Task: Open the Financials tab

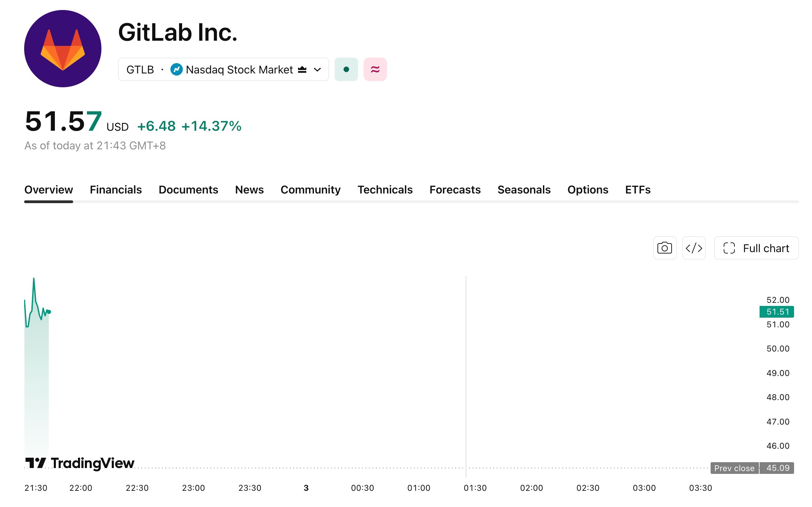Action: pyautogui.click(x=116, y=190)
